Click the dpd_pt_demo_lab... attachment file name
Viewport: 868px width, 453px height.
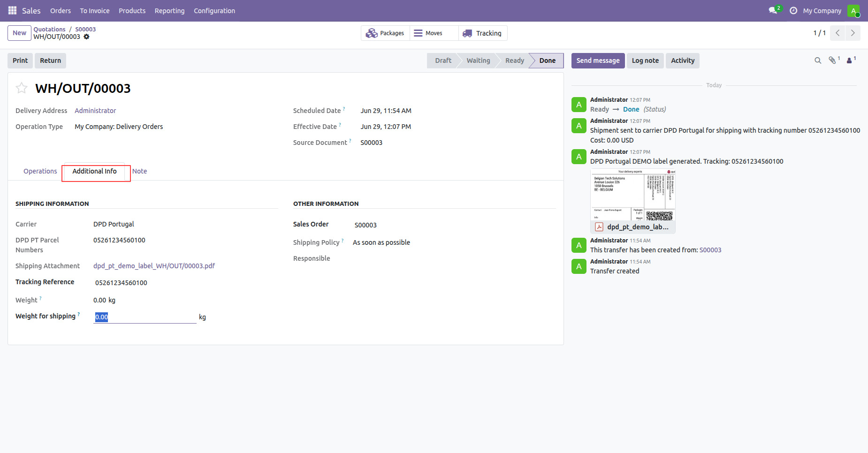tap(638, 227)
